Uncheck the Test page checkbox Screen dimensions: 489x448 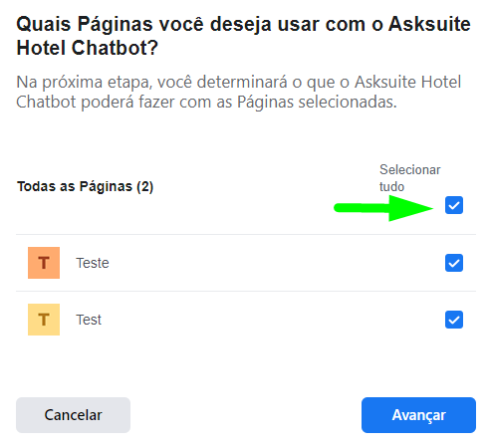click(454, 320)
